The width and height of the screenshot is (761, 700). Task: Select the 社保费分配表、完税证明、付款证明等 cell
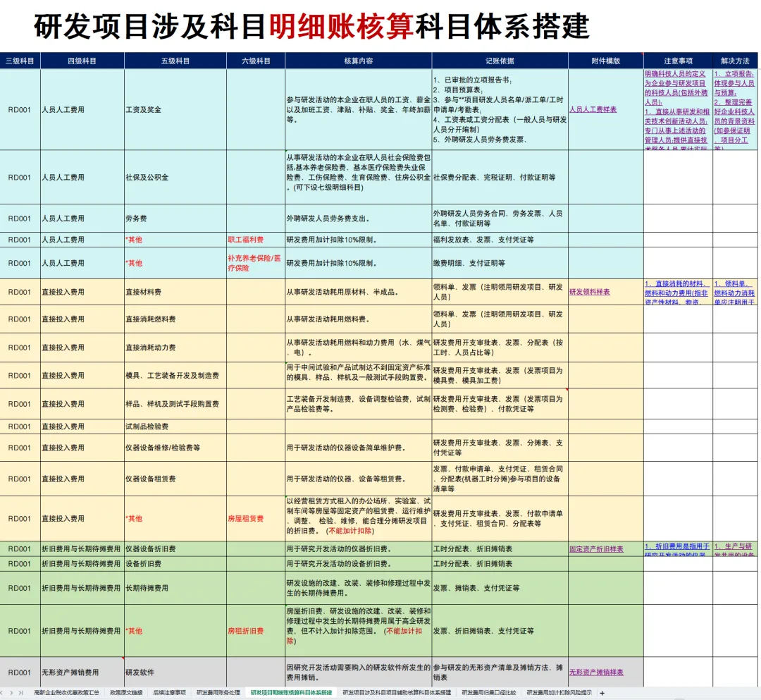click(500, 177)
